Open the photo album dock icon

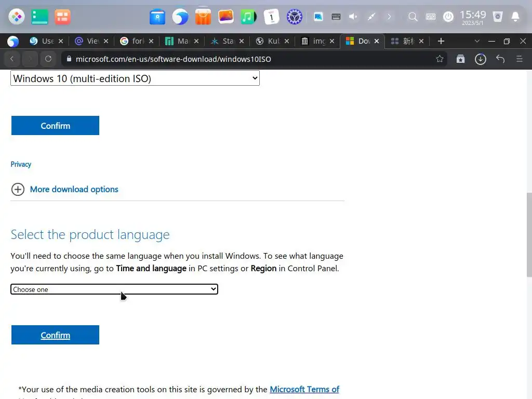click(226, 17)
